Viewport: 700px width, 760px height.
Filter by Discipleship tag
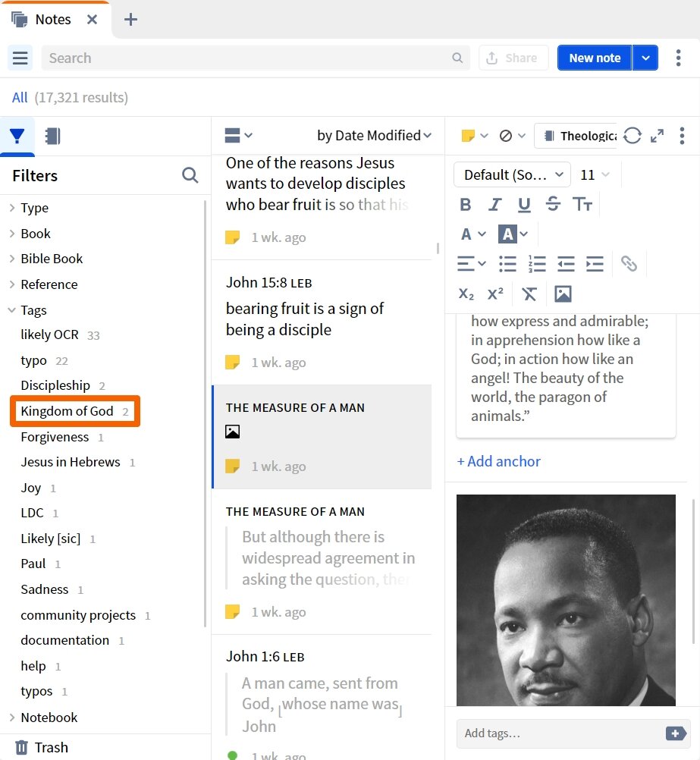[63, 385]
